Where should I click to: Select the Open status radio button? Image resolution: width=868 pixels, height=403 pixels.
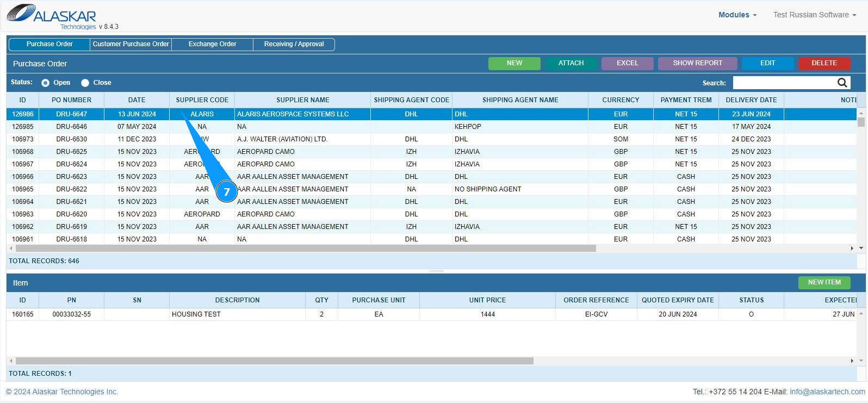[46, 83]
